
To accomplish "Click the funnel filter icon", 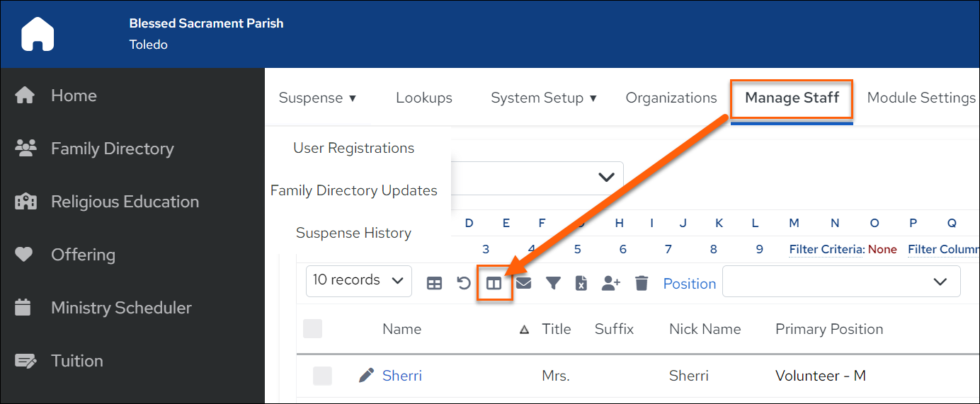I will pyautogui.click(x=553, y=284).
